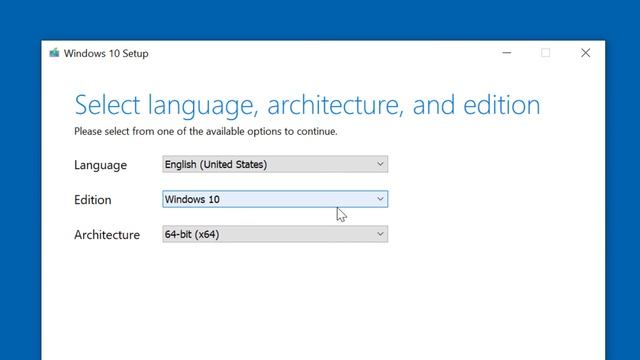Click the 'Architecture' label
This screenshot has height=360, width=640.
click(107, 235)
